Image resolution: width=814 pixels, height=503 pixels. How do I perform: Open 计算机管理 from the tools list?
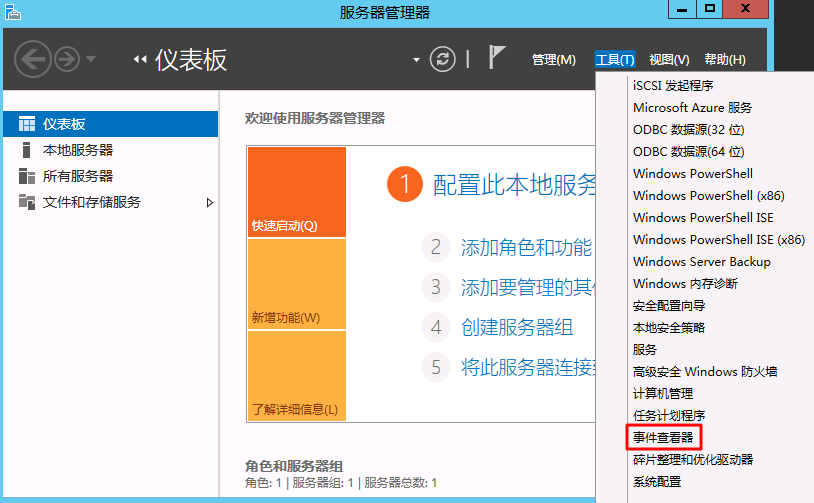(663, 393)
